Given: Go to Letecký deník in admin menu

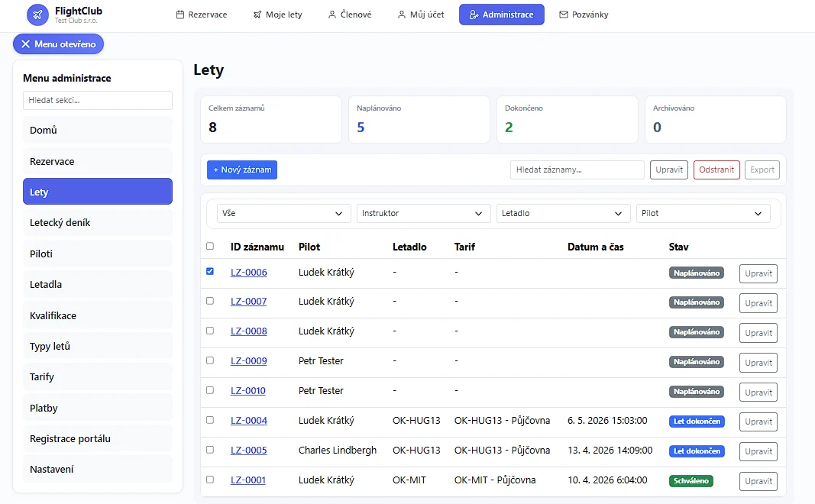Looking at the screenshot, I should [98, 223].
